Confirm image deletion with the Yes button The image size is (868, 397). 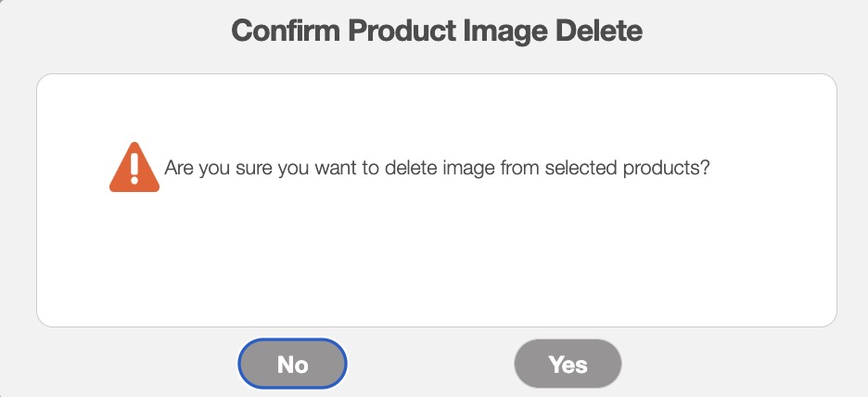click(568, 364)
